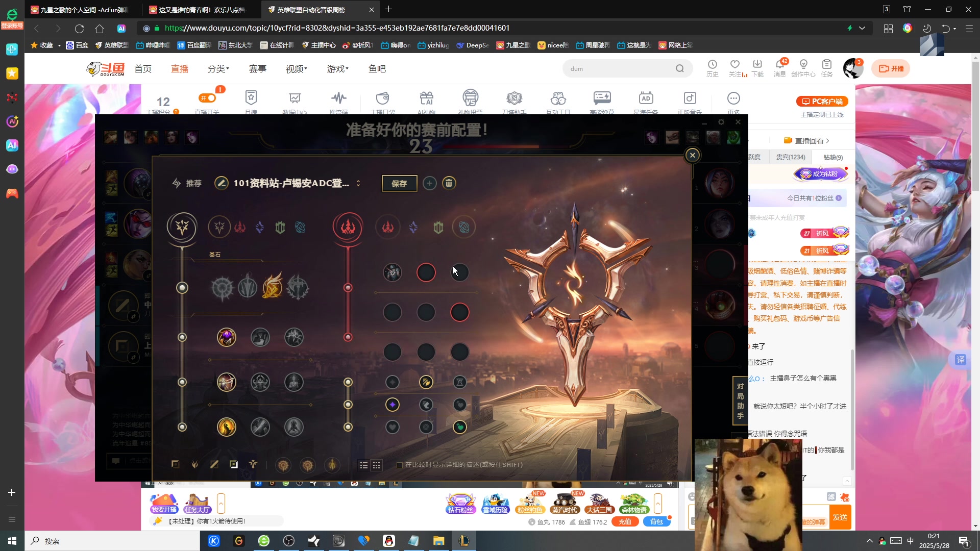Click the 充值 button
Screen dimensions: 980x551
pyautogui.click(x=625, y=521)
